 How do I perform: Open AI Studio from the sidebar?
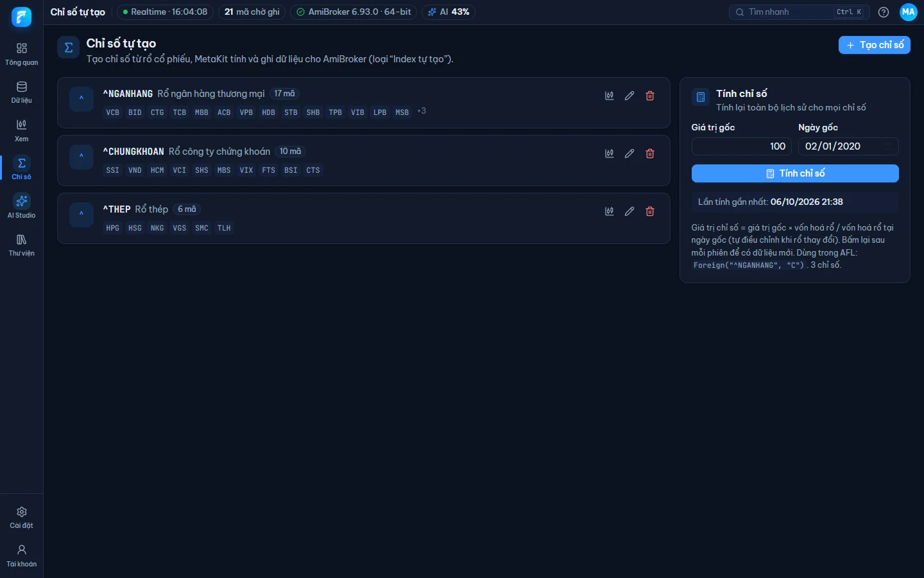(x=22, y=207)
